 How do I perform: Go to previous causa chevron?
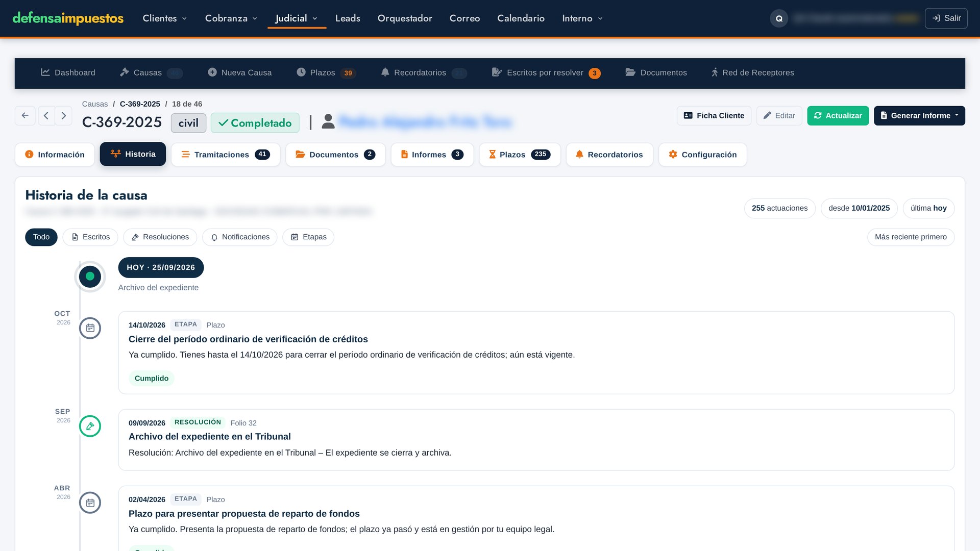point(46,116)
